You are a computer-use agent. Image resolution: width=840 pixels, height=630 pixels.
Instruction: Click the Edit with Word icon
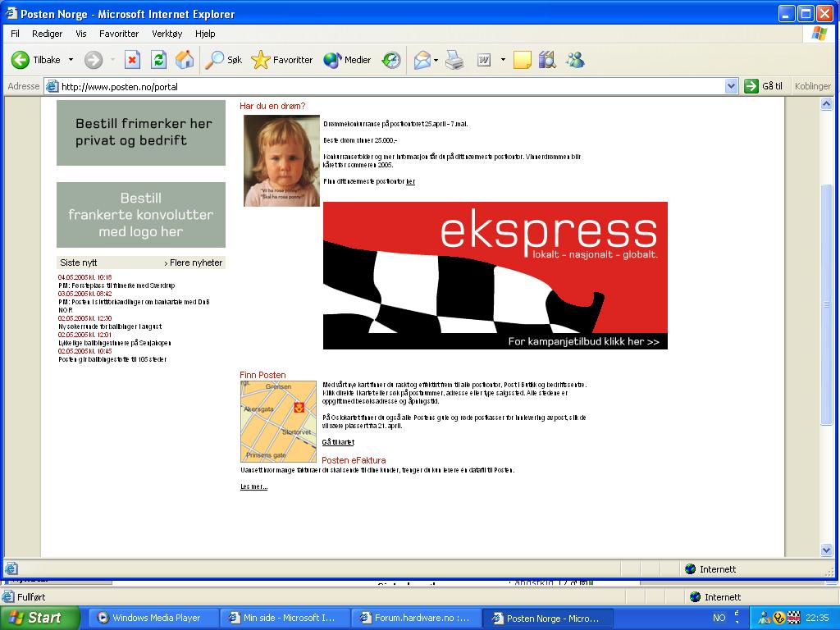[x=484, y=59]
